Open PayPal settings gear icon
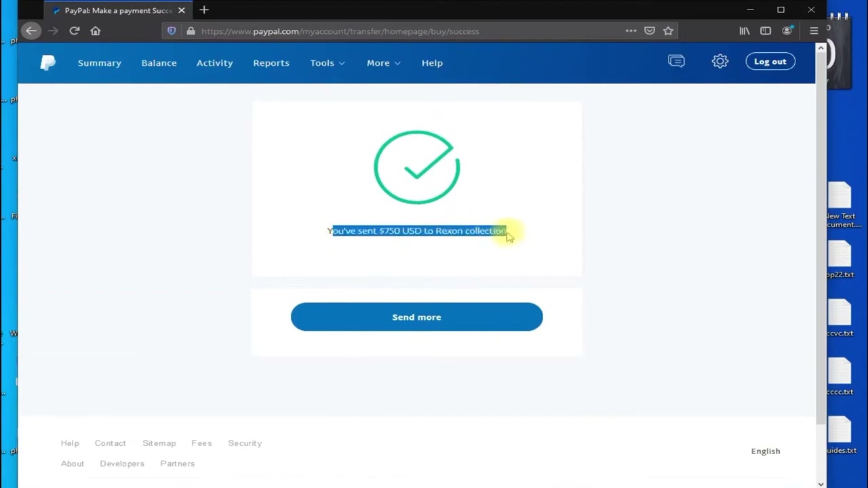The image size is (868, 488). click(719, 61)
